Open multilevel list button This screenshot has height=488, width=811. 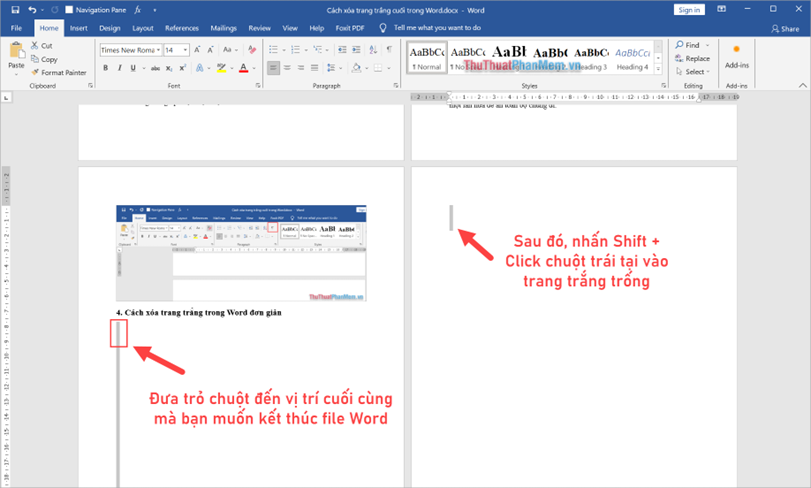(318, 50)
